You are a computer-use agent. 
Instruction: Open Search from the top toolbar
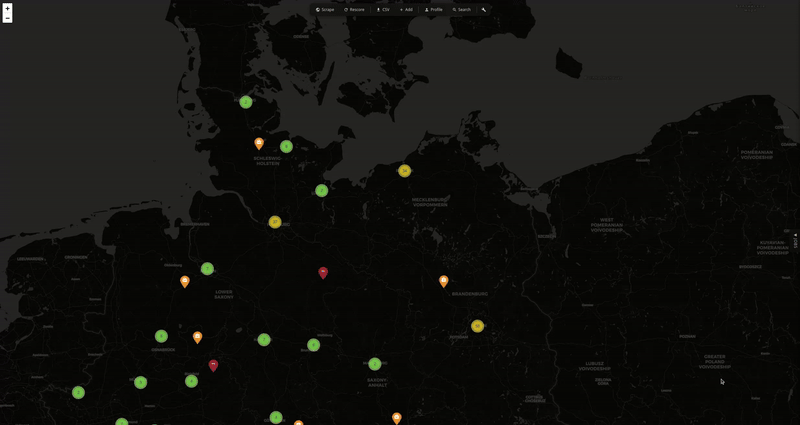[461, 10]
